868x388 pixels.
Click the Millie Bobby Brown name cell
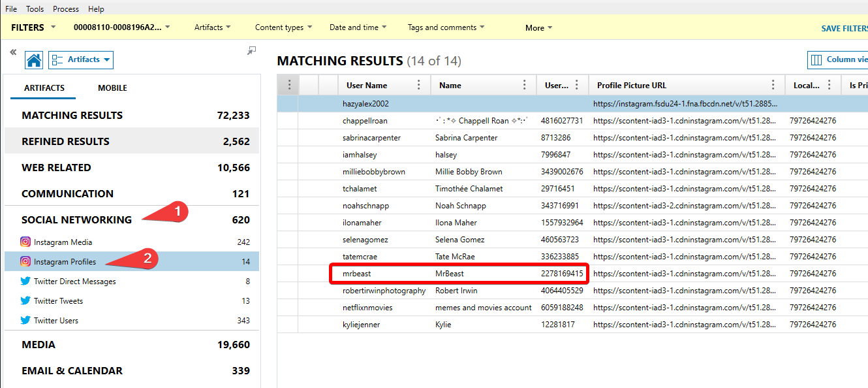pyautogui.click(x=484, y=172)
